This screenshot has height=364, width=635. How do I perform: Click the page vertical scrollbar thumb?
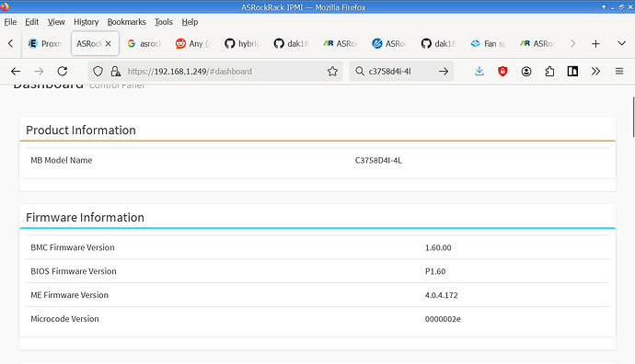pyautogui.click(x=633, y=118)
